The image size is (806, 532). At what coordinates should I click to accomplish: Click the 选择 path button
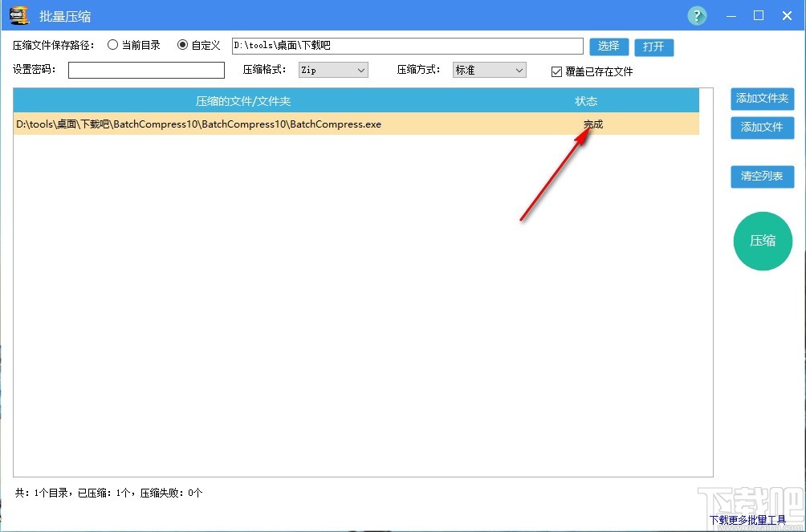pyautogui.click(x=609, y=47)
